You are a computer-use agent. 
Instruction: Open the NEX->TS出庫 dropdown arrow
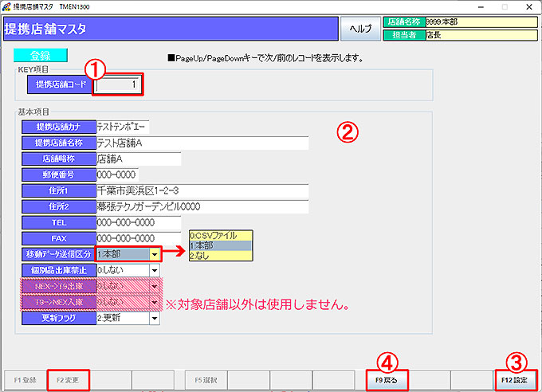[x=155, y=286]
